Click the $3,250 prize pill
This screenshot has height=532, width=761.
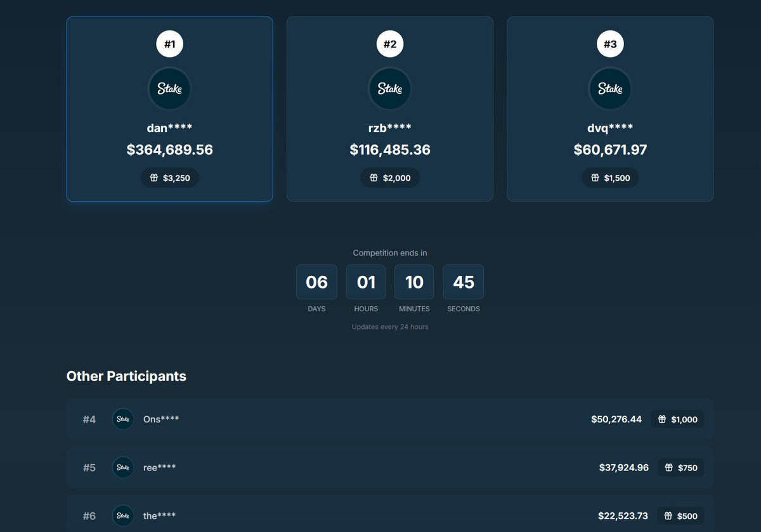coord(170,178)
